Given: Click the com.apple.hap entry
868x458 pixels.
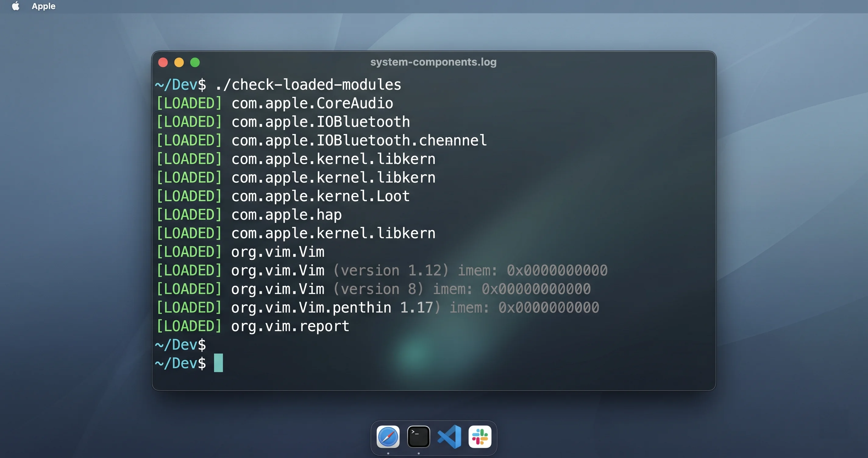Looking at the screenshot, I should tap(249, 214).
